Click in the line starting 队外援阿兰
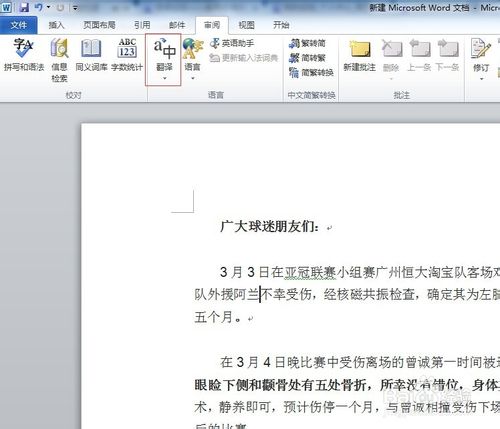The height and width of the screenshot is (429, 500). coord(347,295)
